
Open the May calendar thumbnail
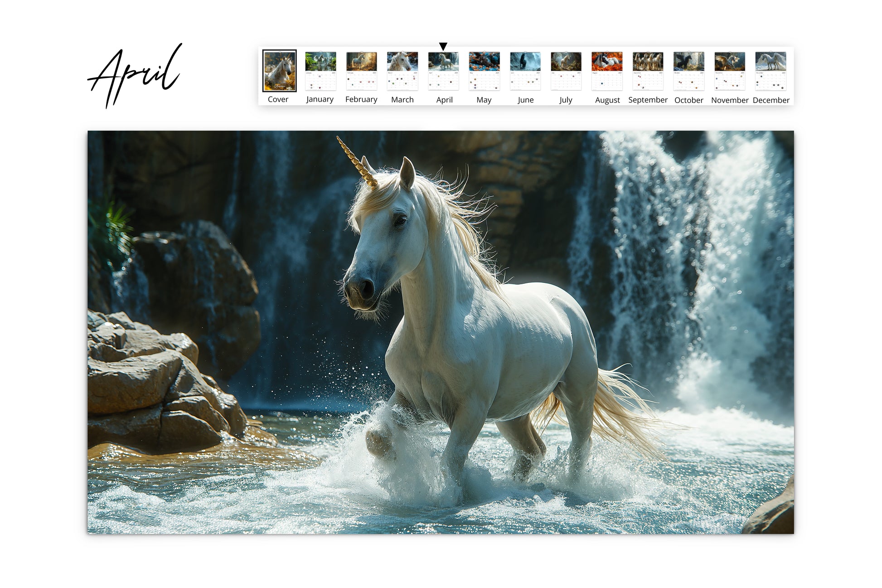click(x=484, y=71)
